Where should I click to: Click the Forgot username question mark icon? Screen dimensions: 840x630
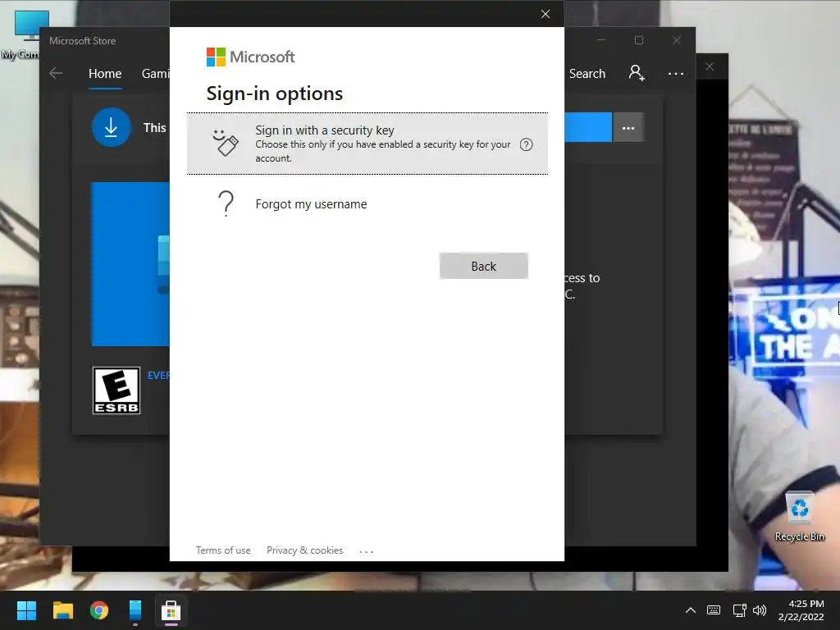pyautogui.click(x=226, y=203)
